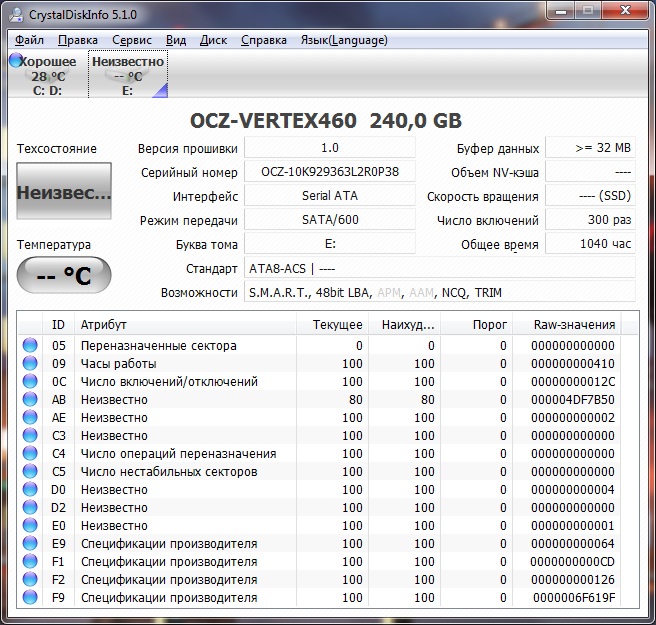Click status orb for attribute 0C
The width and height of the screenshot is (656, 625).
pyautogui.click(x=30, y=381)
